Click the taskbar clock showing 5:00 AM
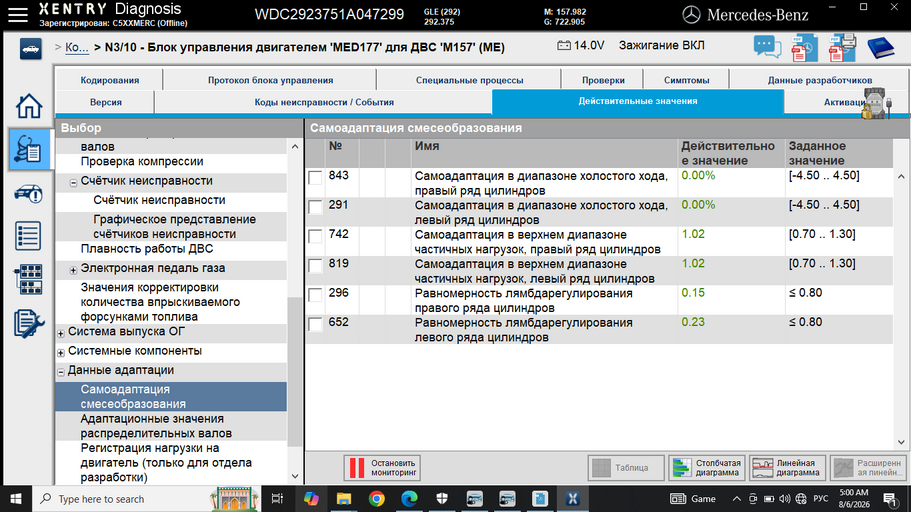This screenshot has height=512, width=911. pos(854,499)
